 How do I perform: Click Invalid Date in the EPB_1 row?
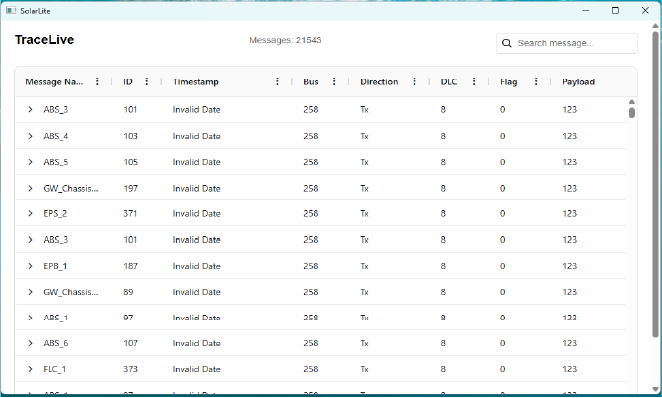pyautogui.click(x=196, y=266)
